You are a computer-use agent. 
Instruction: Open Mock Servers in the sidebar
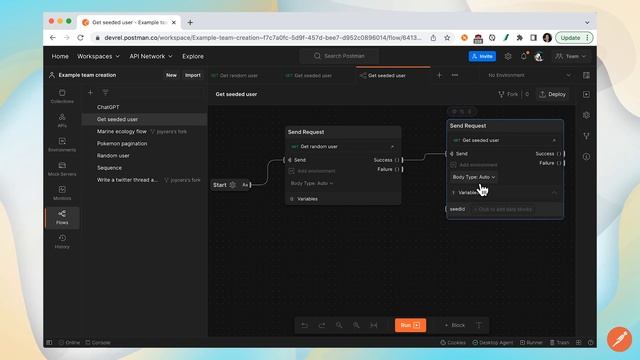click(62, 169)
